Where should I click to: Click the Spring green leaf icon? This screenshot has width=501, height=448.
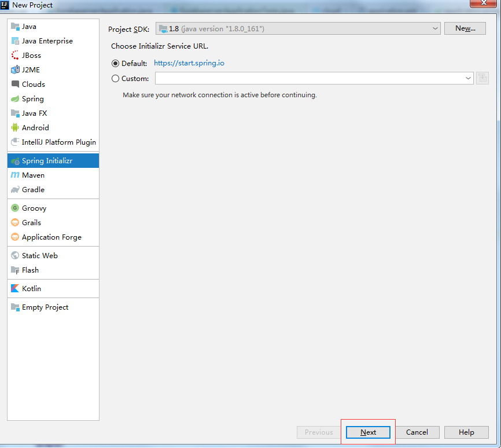[15, 99]
